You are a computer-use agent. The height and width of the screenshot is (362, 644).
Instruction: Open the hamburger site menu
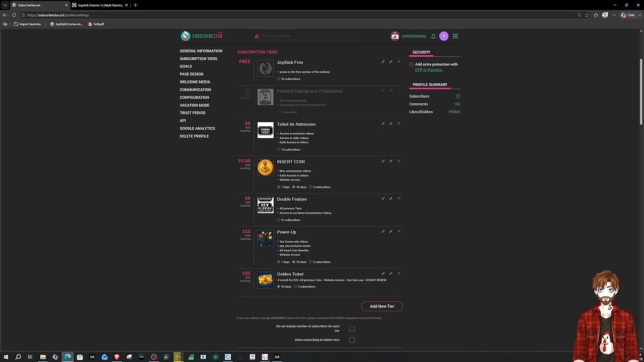pyautogui.click(x=455, y=36)
